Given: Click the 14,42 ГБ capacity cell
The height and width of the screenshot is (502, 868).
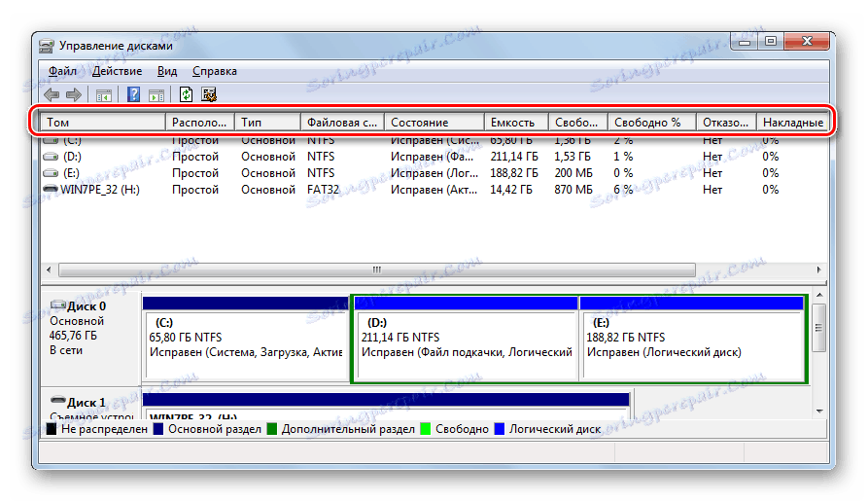Looking at the screenshot, I should (x=511, y=190).
